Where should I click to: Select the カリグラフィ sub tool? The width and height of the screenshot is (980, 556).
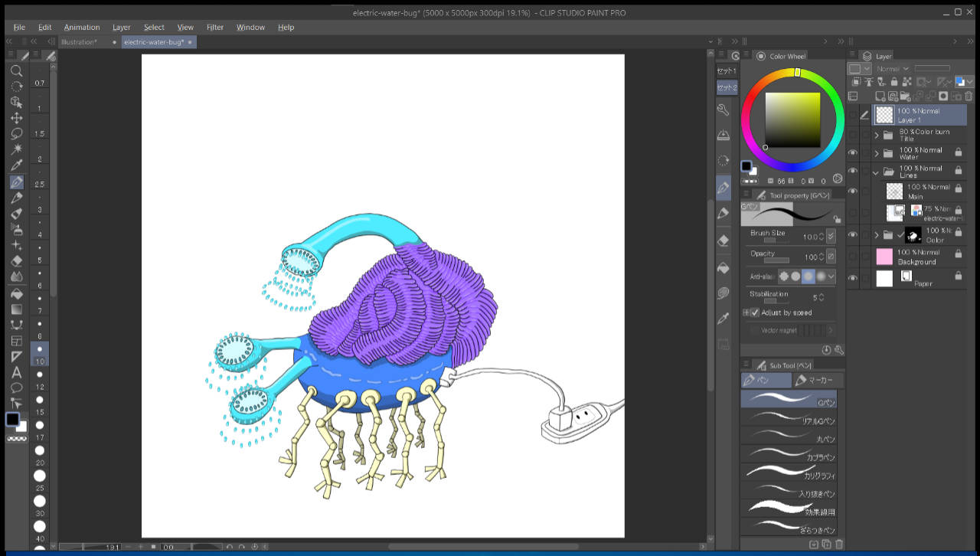[x=789, y=472]
